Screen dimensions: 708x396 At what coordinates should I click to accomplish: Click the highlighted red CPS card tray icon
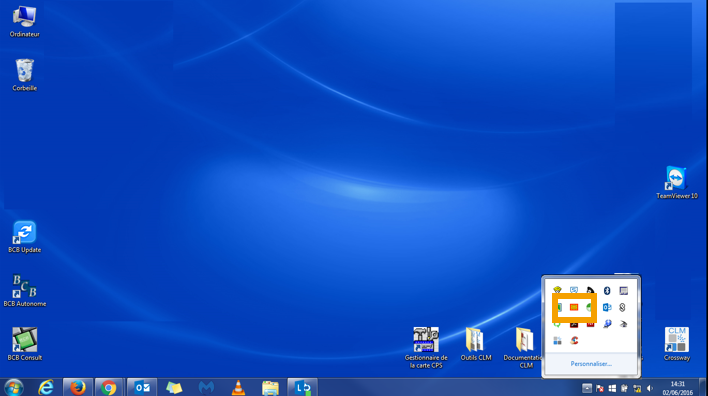[574, 307]
